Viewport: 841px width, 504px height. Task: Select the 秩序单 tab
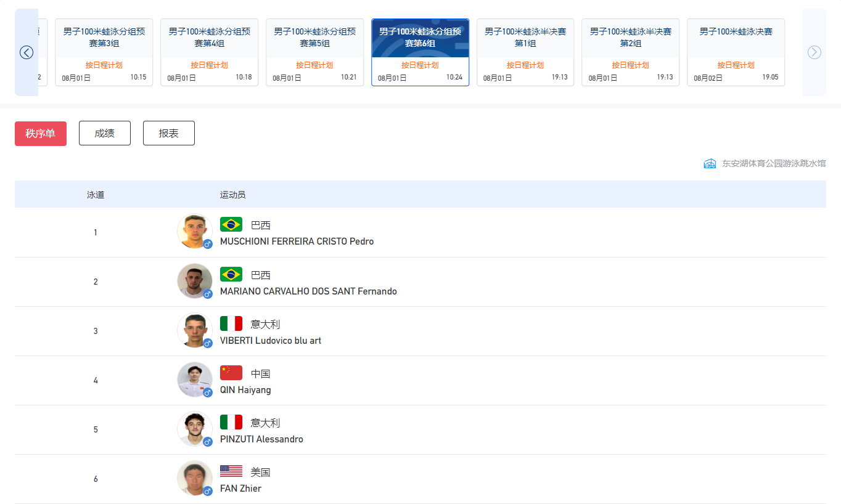point(40,133)
